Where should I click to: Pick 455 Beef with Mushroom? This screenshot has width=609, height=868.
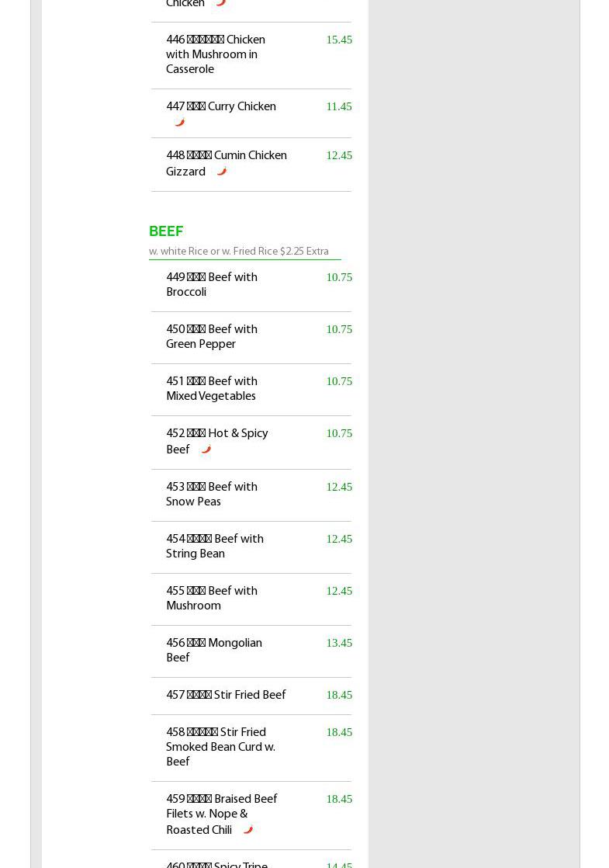click(211, 599)
